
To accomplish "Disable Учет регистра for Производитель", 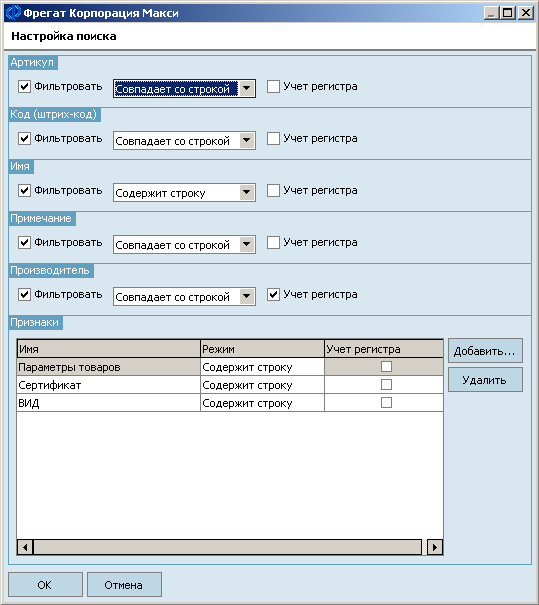I will click(273, 295).
